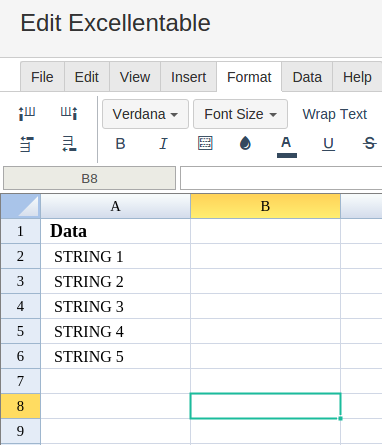Open the Verdana font dropdown
The width and height of the screenshot is (382, 445).
[145, 114]
